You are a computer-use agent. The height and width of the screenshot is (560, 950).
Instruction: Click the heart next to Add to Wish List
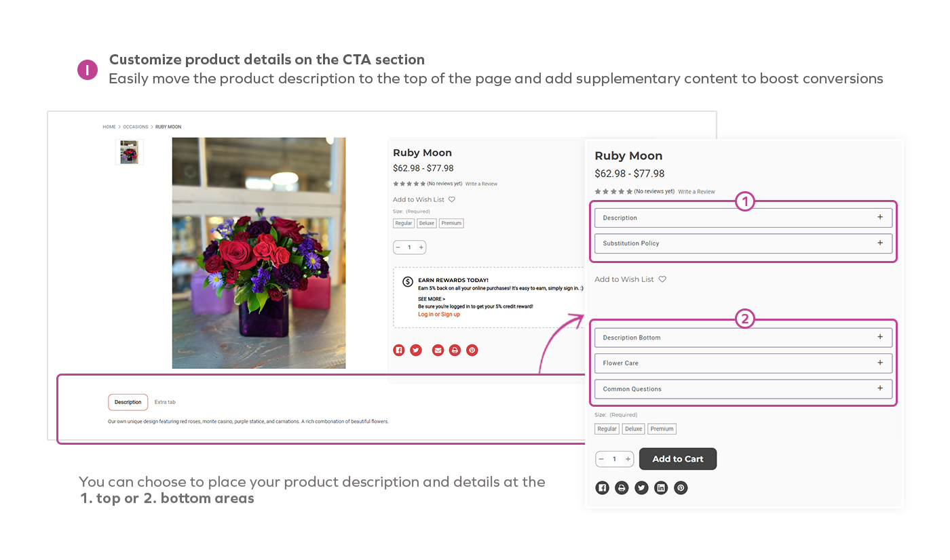tap(662, 279)
